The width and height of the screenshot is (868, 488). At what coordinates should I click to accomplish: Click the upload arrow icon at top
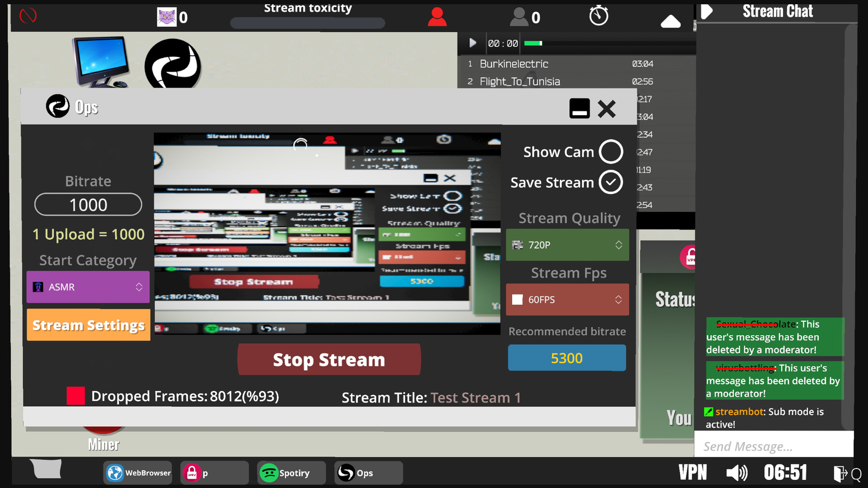pyautogui.click(x=670, y=20)
